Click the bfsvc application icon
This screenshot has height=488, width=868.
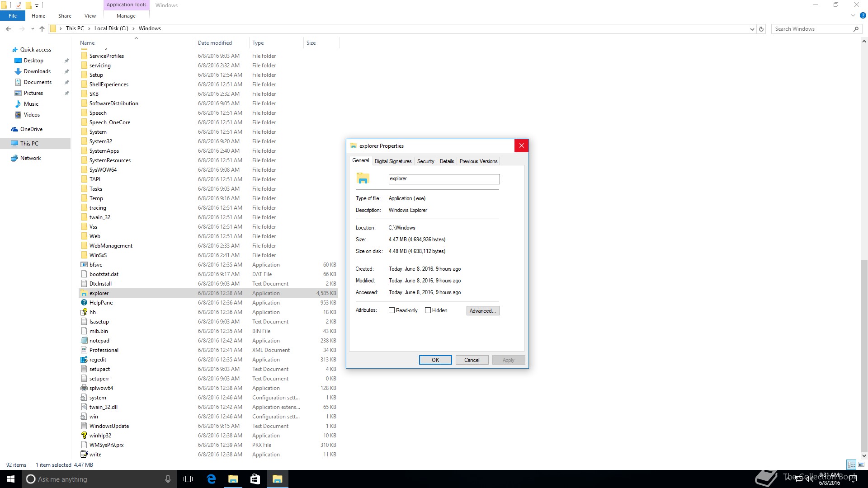pos(84,265)
